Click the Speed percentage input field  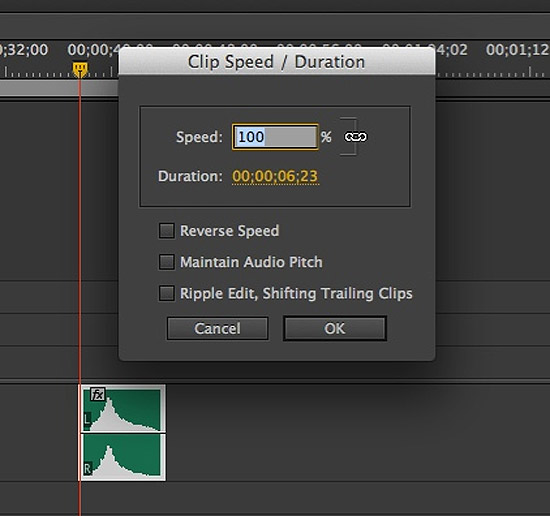point(275,137)
